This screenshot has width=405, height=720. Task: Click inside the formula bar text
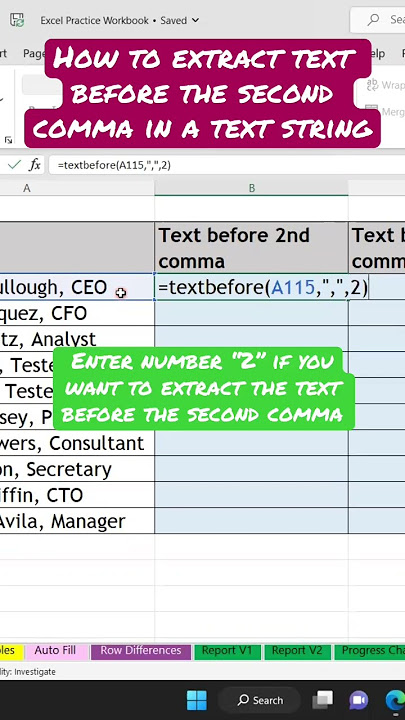[x=114, y=165]
